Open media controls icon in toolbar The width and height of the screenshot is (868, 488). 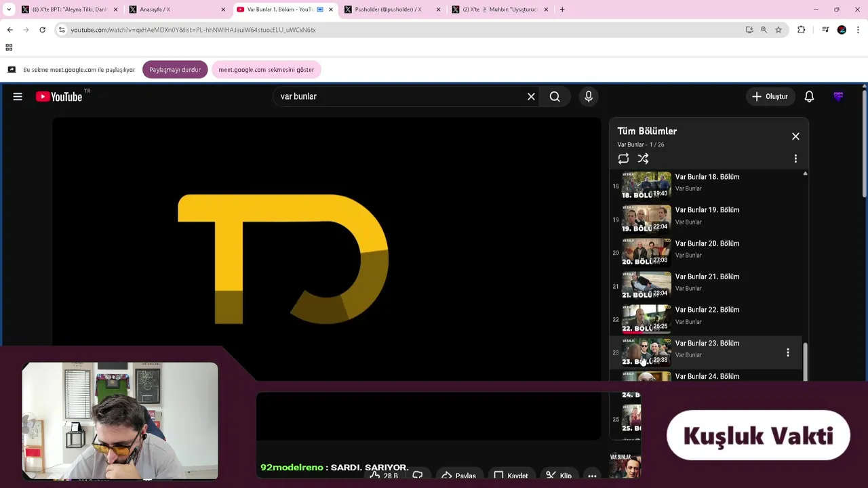tap(825, 30)
